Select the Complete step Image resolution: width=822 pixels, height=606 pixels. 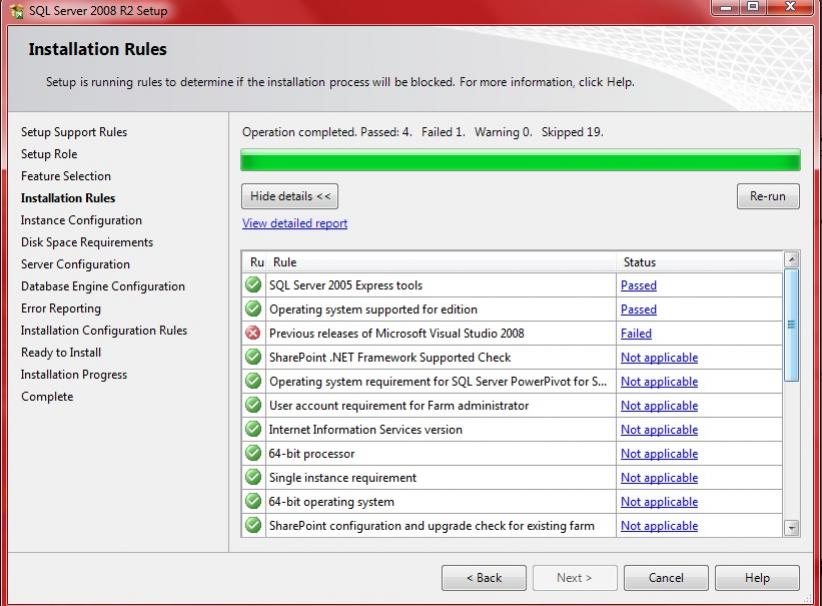coord(47,396)
